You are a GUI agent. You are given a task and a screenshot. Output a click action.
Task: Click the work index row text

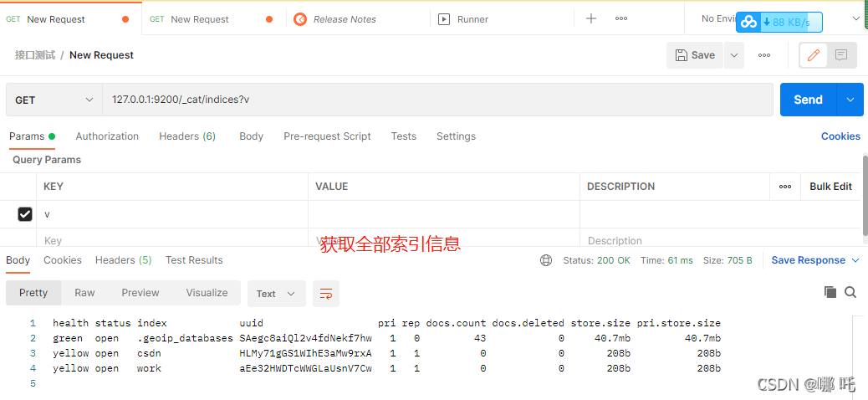(x=149, y=368)
